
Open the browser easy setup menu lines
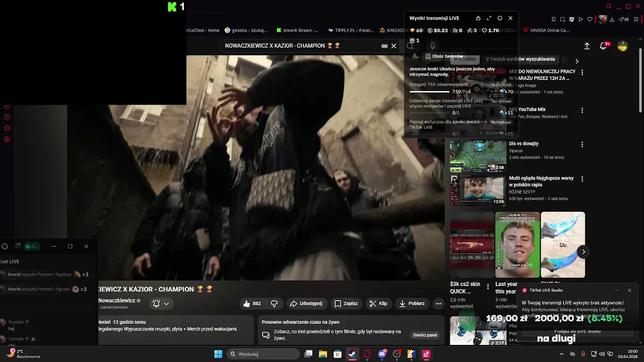[x=635, y=19]
